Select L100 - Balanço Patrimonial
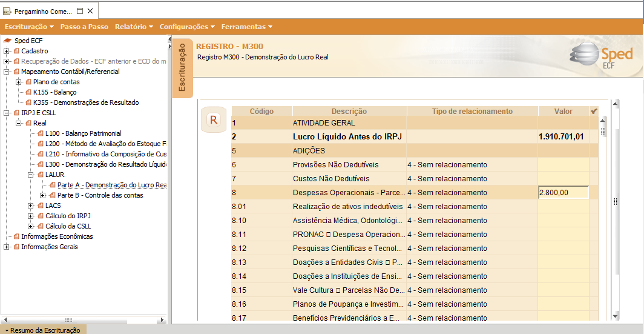Image resolution: width=644 pixels, height=334 pixels. [84, 133]
